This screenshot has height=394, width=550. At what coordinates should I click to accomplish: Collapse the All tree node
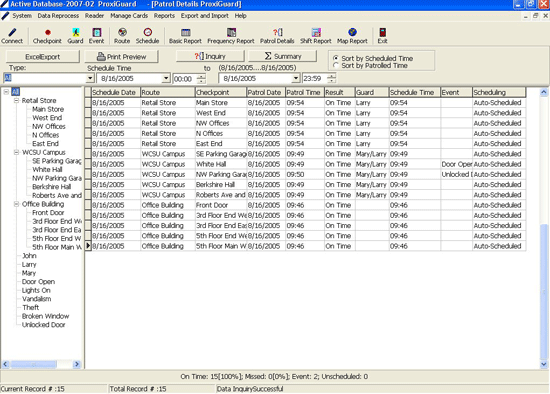(6, 92)
